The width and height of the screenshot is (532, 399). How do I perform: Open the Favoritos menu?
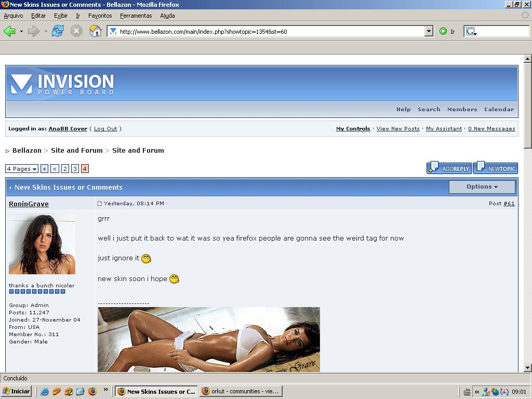pos(100,16)
